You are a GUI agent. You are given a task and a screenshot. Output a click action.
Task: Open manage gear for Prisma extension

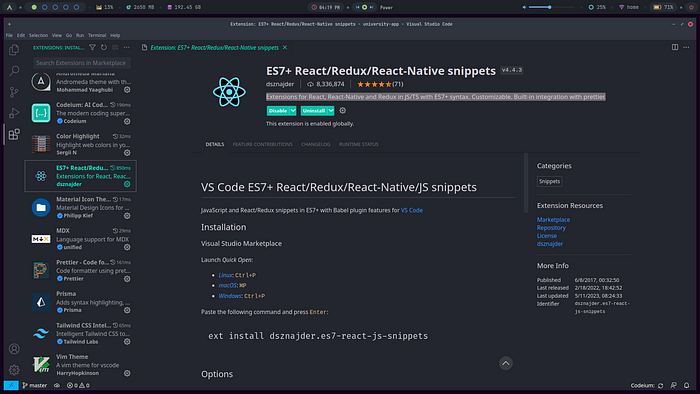point(127,310)
